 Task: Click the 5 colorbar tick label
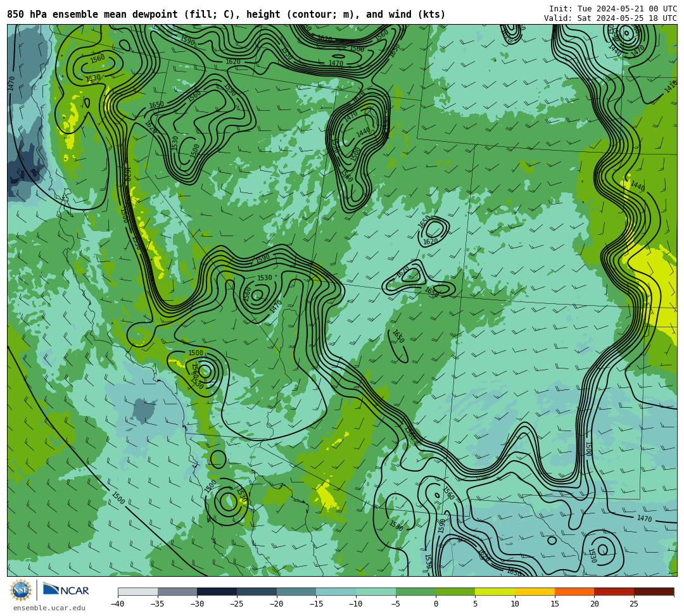point(476,604)
